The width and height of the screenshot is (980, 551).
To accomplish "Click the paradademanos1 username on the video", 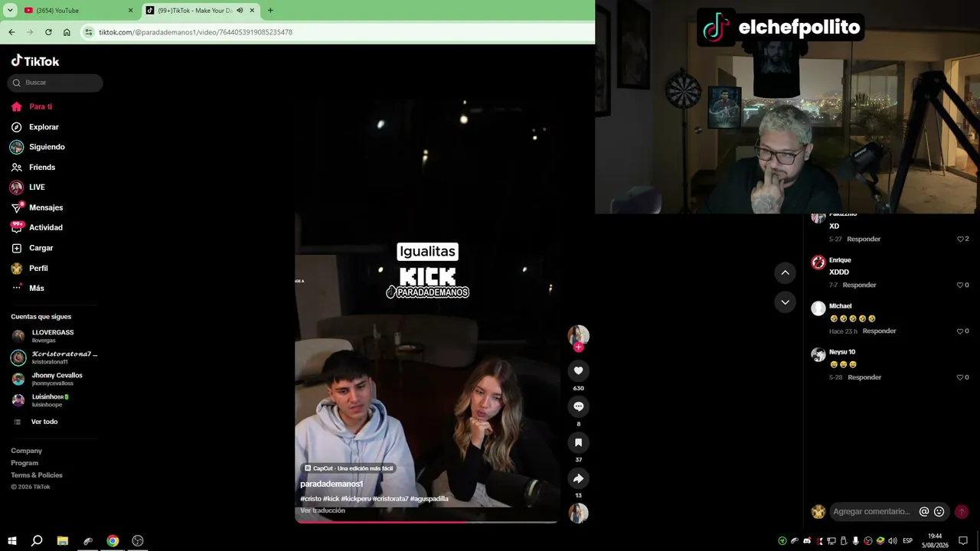I will [x=332, y=484].
